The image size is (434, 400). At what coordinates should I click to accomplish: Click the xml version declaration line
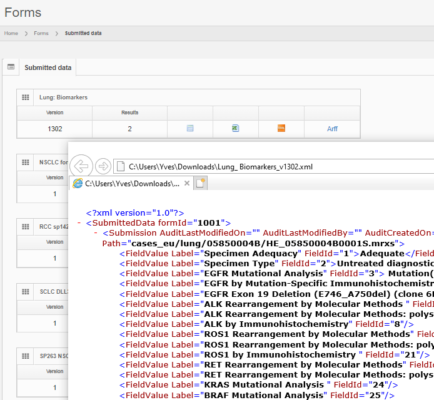coord(135,213)
